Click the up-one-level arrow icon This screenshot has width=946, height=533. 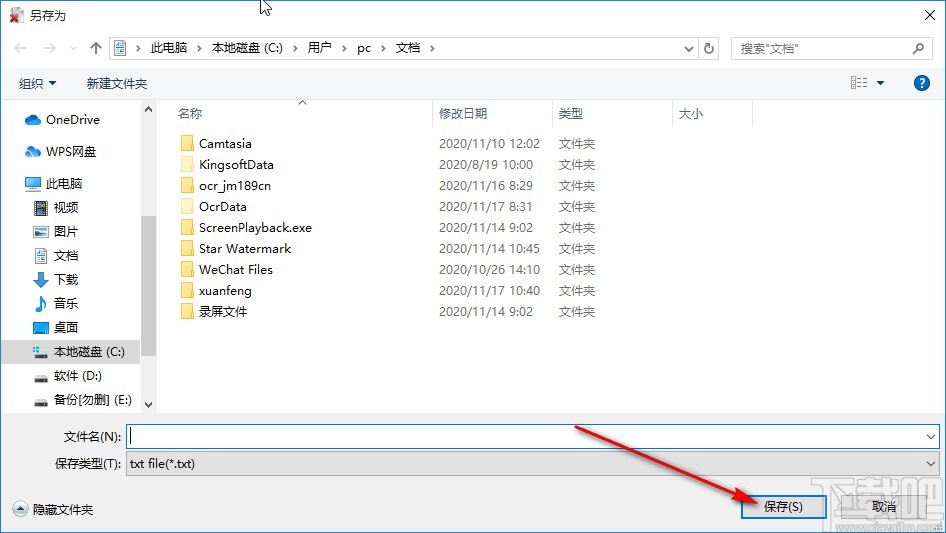pos(95,48)
